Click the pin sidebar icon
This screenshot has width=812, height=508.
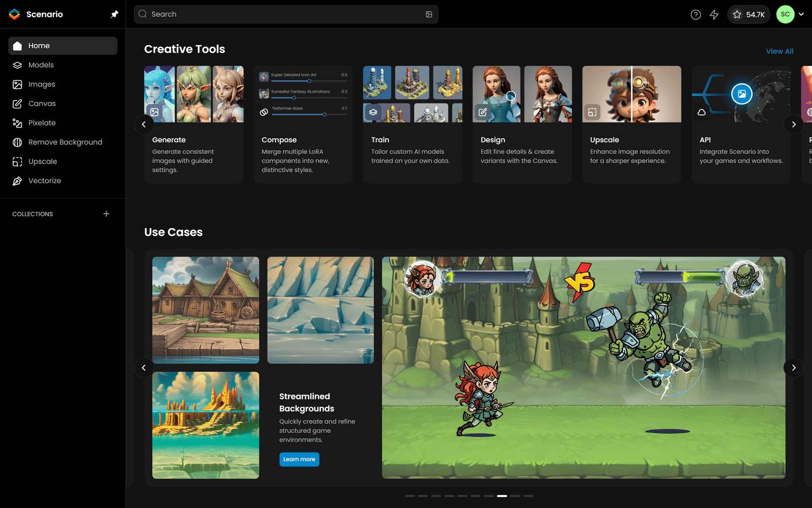(x=114, y=14)
